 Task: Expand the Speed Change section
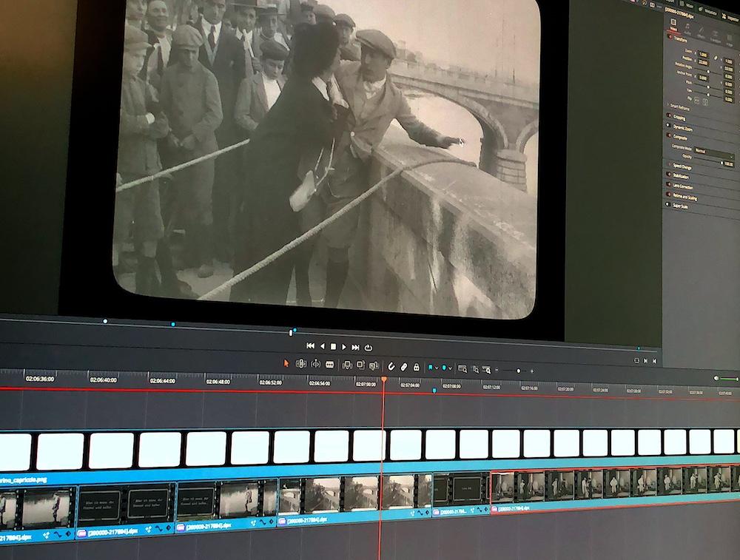(x=682, y=167)
